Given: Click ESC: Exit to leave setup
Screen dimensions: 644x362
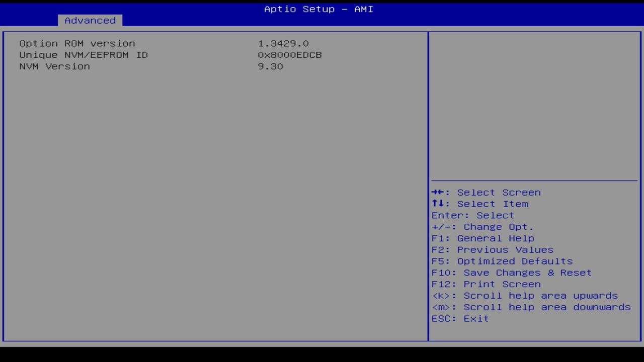Looking at the screenshot, I should [459, 318].
